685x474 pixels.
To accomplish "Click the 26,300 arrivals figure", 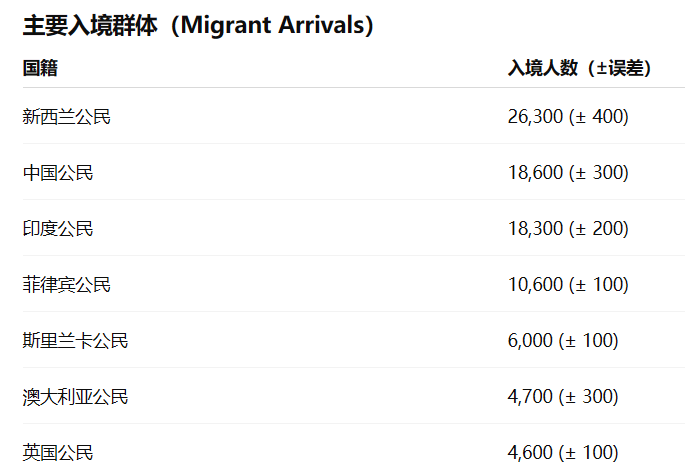I will 536,117.
